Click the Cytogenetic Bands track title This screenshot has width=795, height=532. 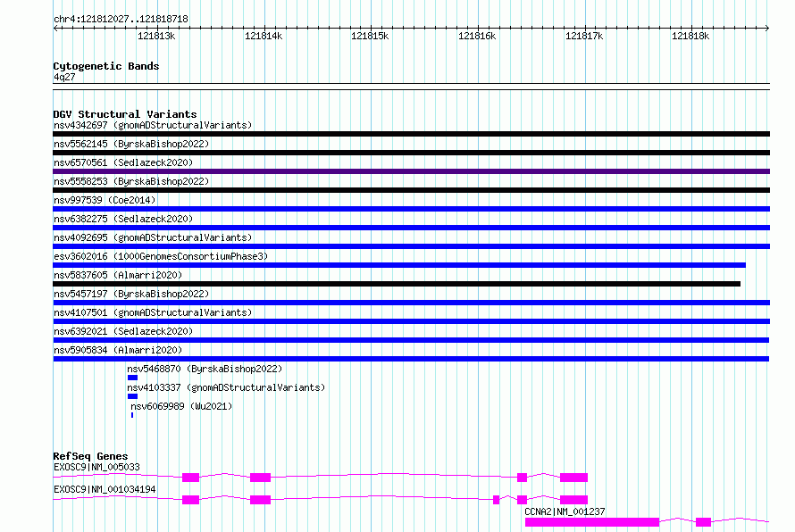tap(106, 66)
